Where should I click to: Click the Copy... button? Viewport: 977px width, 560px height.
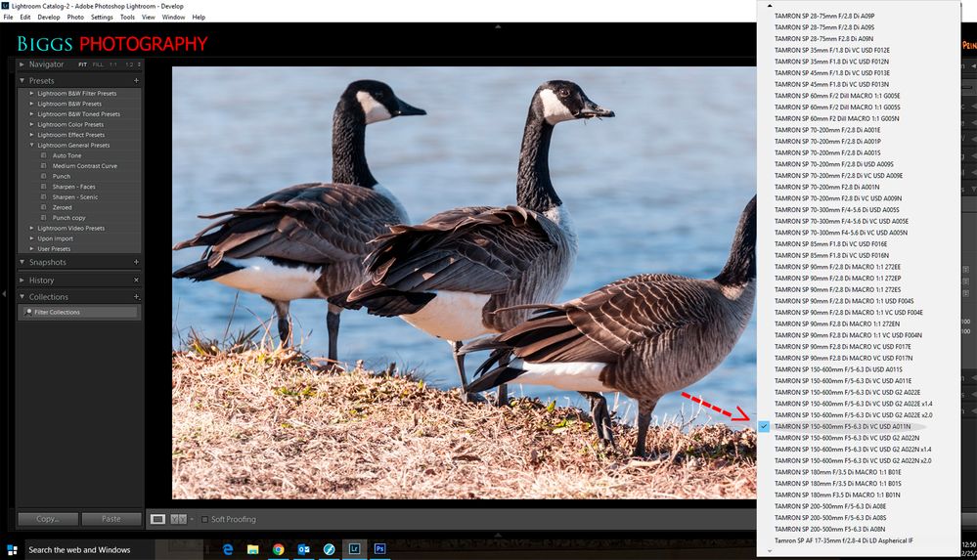click(48, 519)
